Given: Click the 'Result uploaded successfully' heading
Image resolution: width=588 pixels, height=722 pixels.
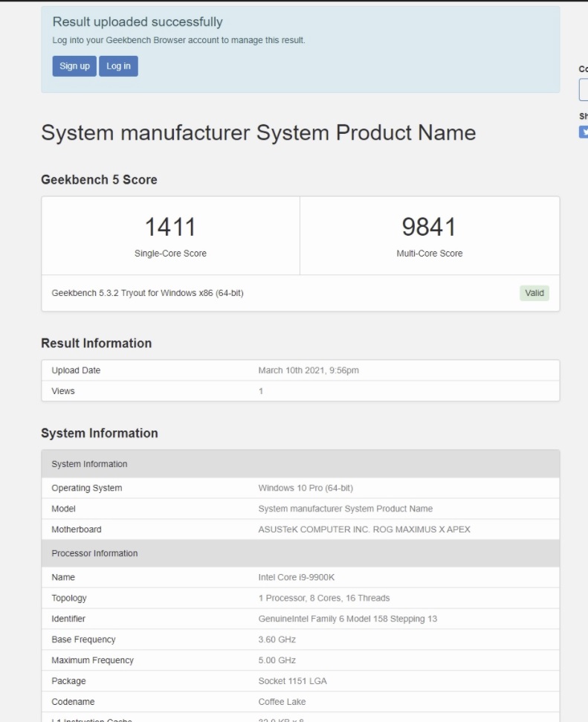Looking at the screenshot, I should [x=138, y=22].
